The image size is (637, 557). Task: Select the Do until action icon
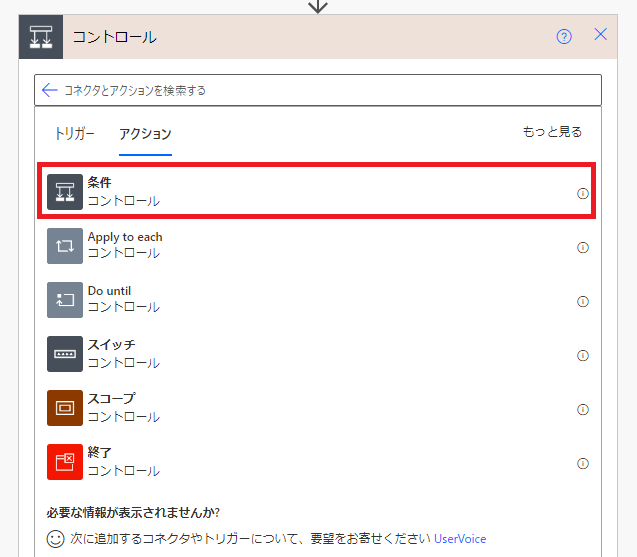pos(65,300)
